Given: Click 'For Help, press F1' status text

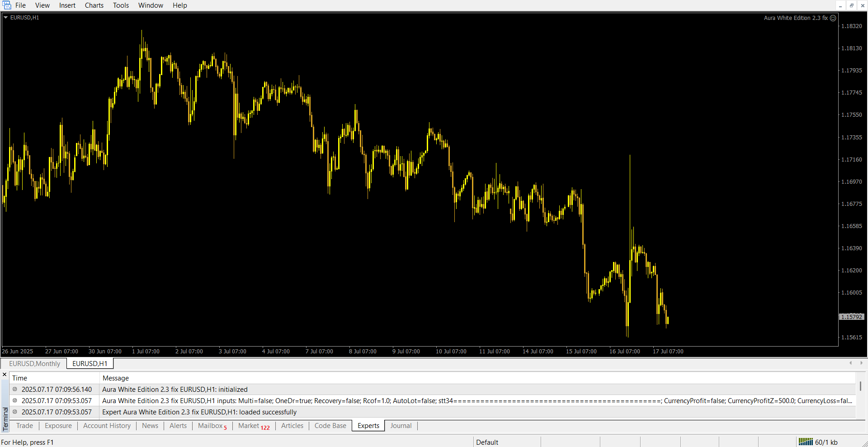Looking at the screenshot, I should pyautogui.click(x=27, y=442).
